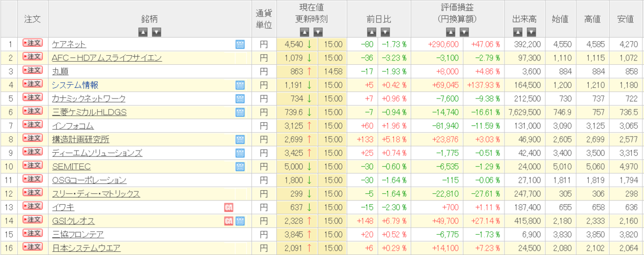Open the ディーエムソリューションズ stock link
Screen dimensions: 644x255
click(x=97, y=153)
